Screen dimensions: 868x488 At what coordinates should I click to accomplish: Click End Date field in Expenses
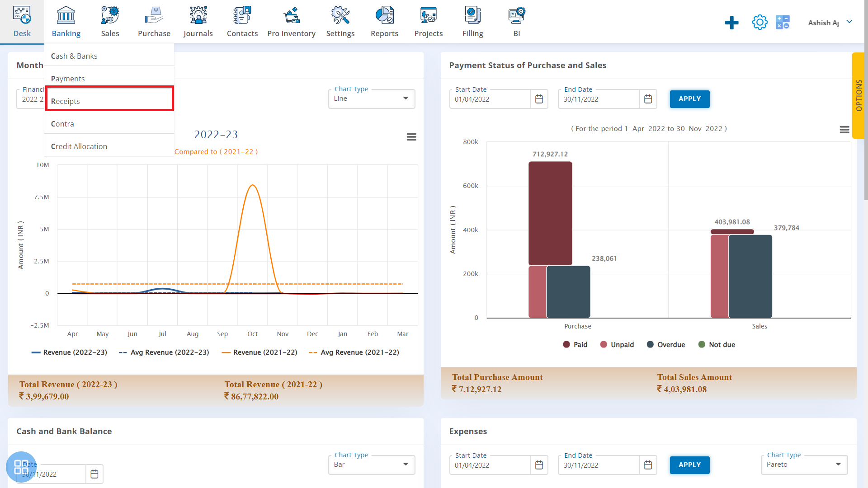point(599,465)
